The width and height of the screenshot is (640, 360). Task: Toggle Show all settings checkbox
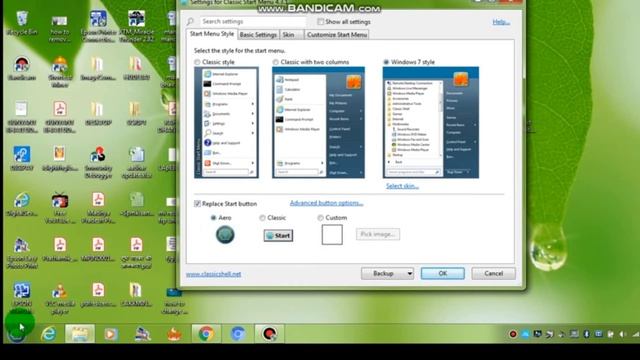(x=320, y=22)
